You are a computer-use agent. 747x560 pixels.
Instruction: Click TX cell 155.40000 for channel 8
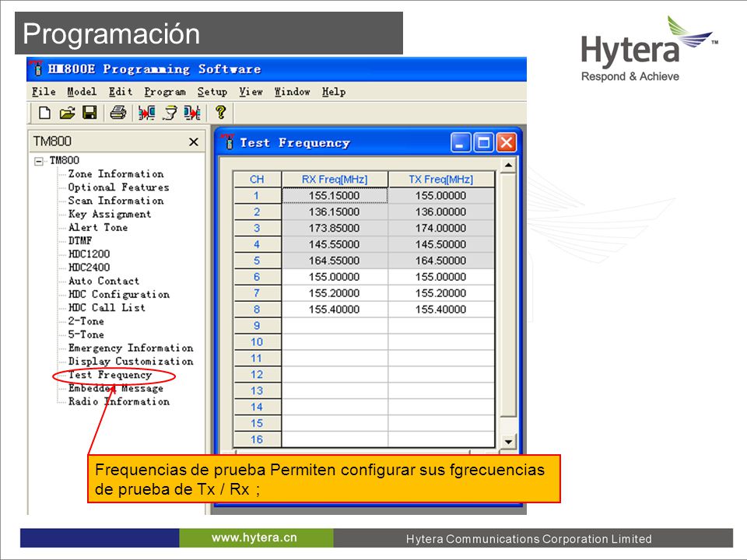440,310
